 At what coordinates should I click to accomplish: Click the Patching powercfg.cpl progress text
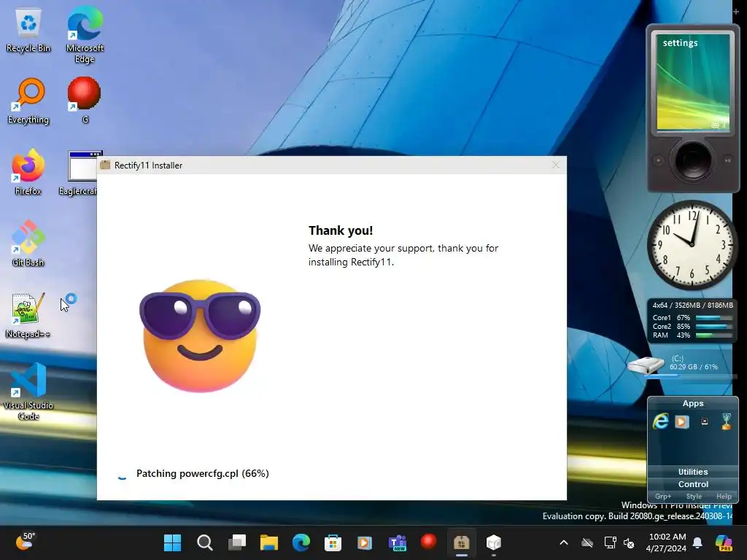(203, 473)
